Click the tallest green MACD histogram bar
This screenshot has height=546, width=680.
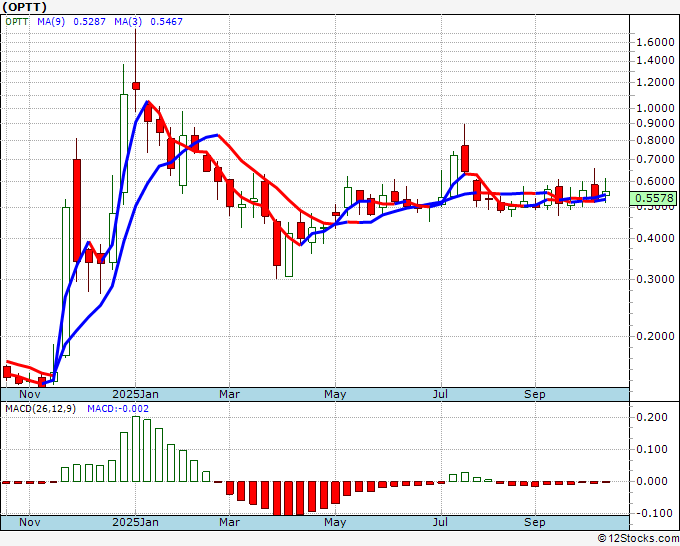136,449
